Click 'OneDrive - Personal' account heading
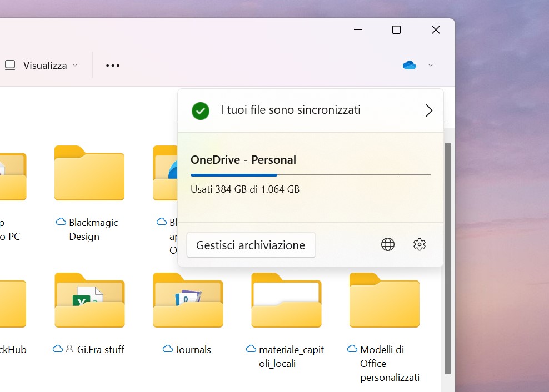 pos(243,159)
